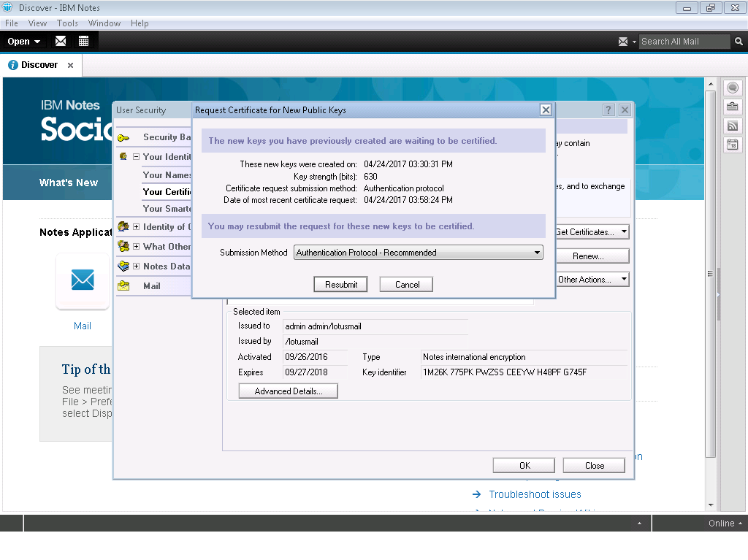Image resolution: width=748 pixels, height=560 pixels.
Task: Click the Discover page scrollbar up arrow
Action: point(711,84)
